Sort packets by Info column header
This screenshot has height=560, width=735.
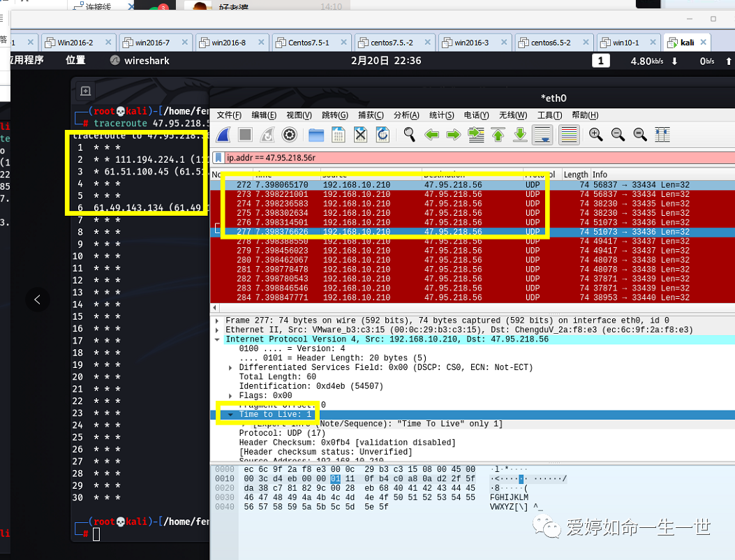(600, 175)
